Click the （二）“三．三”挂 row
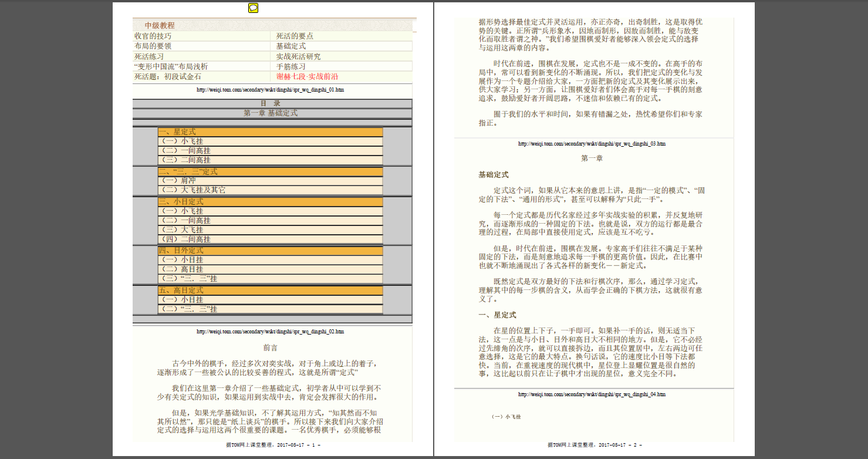The image size is (868, 459). (270, 309)
